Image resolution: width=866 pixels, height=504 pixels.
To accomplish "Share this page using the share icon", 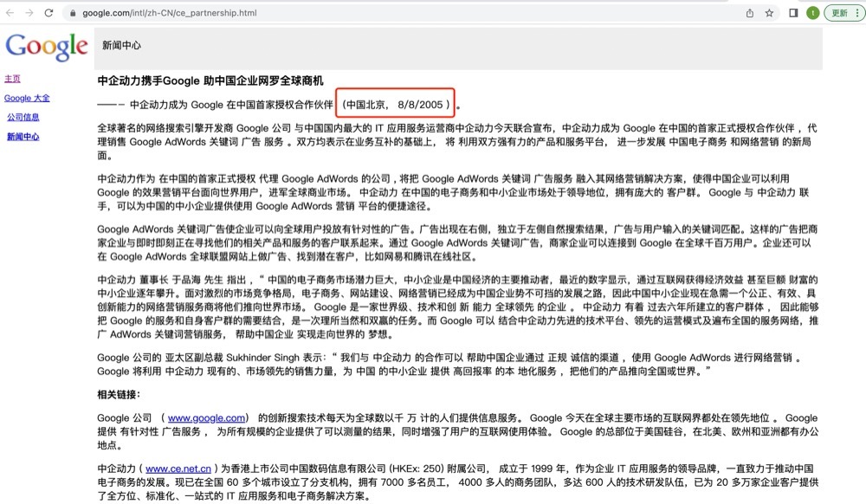I will [x=749, y=13].
